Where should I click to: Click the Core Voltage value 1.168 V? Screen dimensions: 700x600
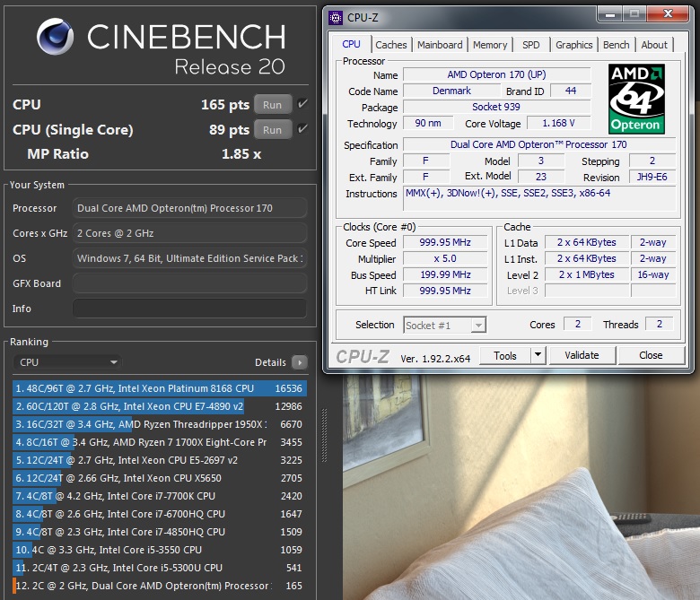coord(558,123)
